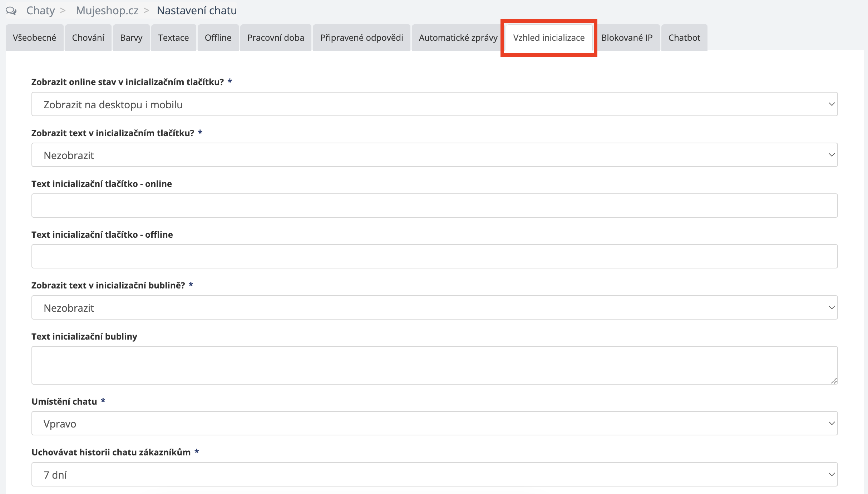Switch to the Textace tab
Viewport: 868px width, 494px height.
[173, 38]
